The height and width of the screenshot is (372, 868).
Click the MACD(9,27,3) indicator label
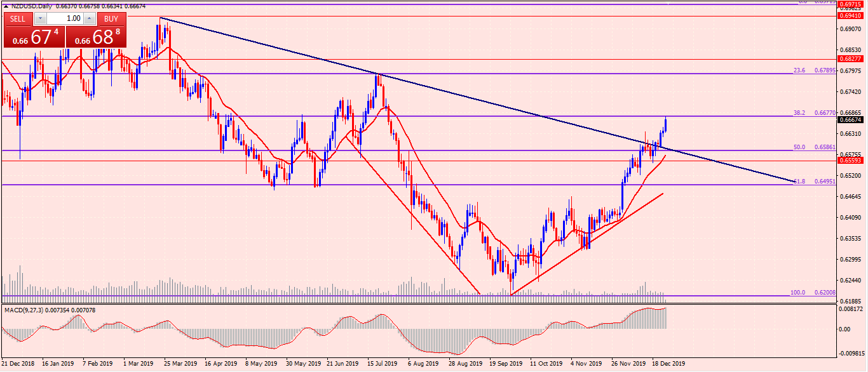pos(25,309)
